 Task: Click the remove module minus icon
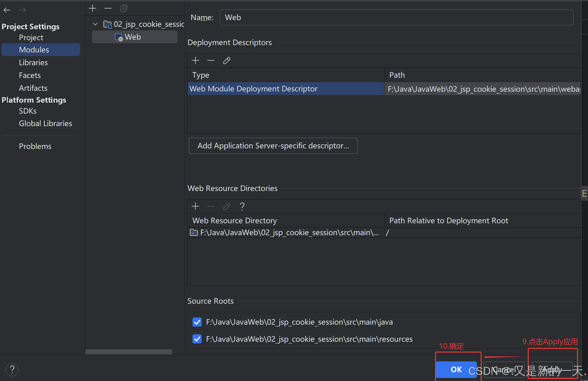(x=108, y=8)
